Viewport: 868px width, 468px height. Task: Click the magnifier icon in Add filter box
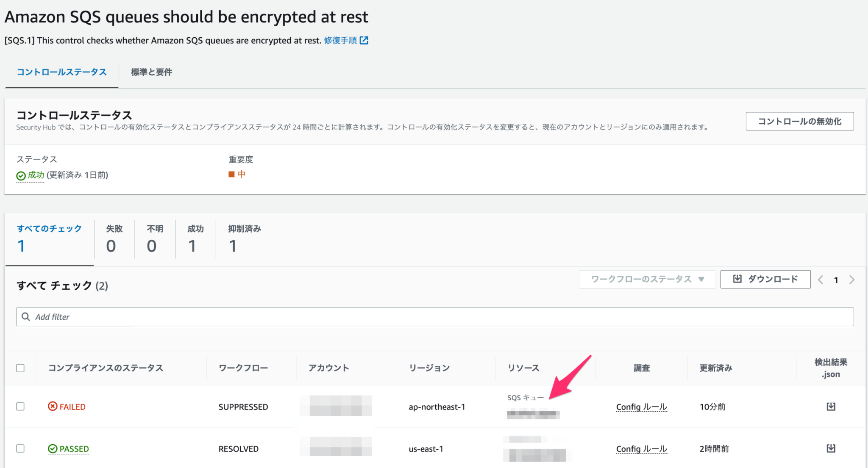coord(26,316)
